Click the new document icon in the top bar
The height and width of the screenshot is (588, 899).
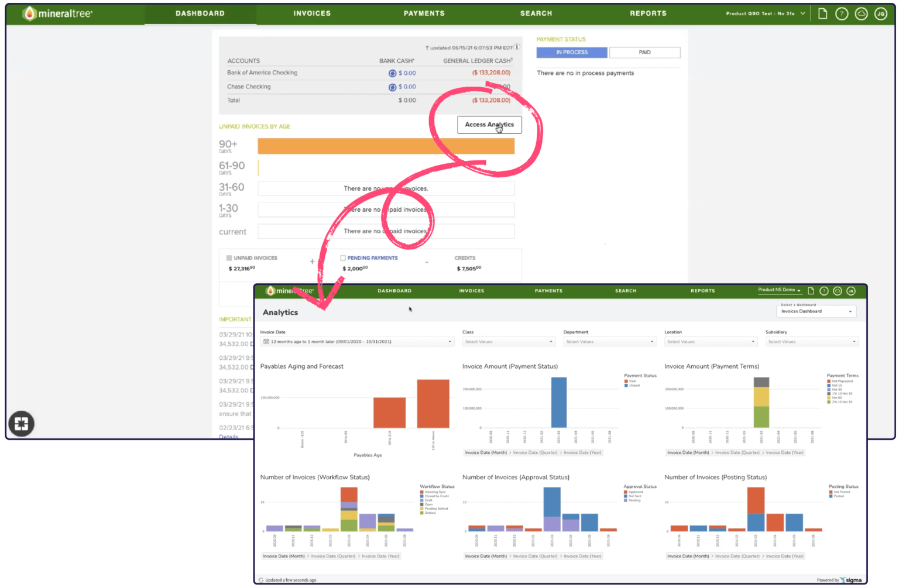[822, 12]
